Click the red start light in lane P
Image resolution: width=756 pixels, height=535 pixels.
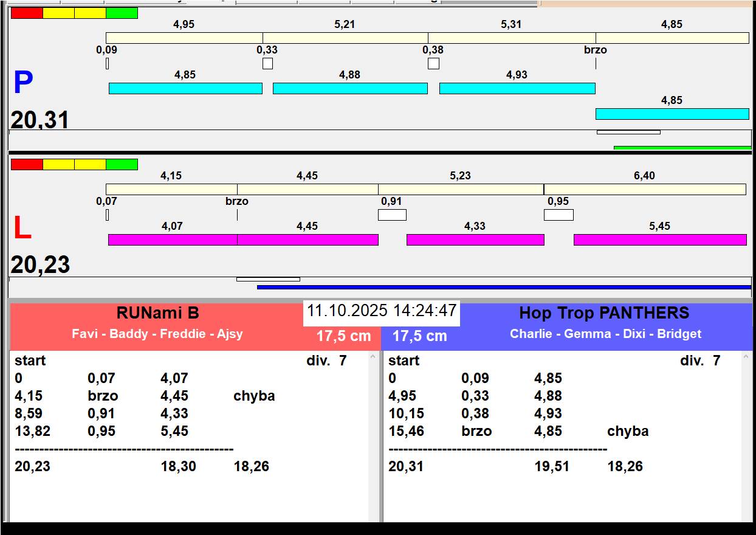tap(27, 13)
